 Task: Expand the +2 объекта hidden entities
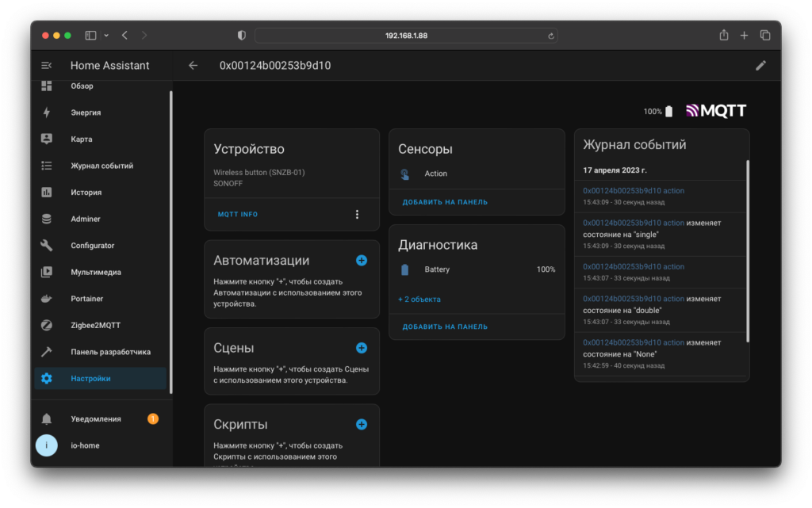pos(419,299)
